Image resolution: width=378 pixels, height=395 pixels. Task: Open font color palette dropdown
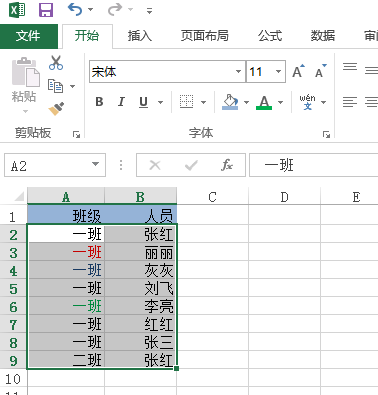(280, 102)
